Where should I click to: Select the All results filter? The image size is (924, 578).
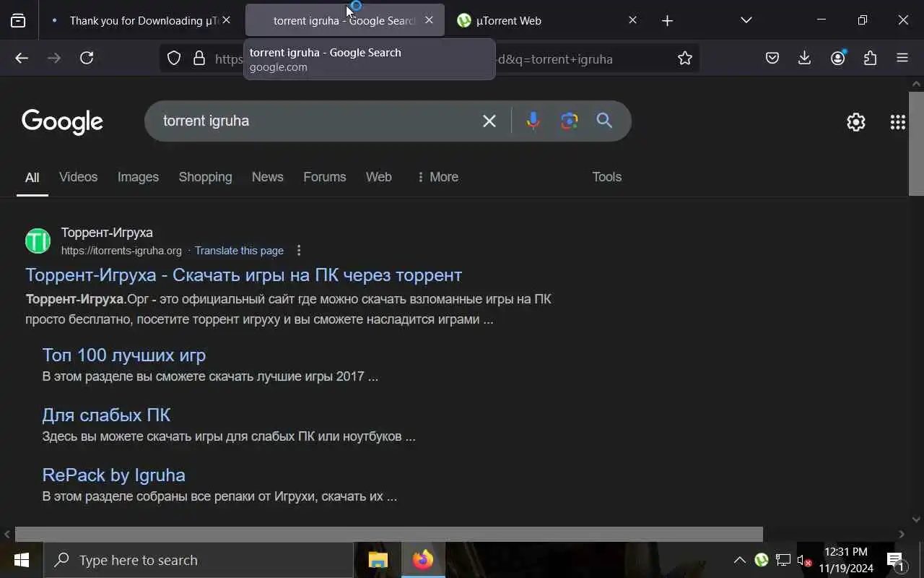[32, 178]
